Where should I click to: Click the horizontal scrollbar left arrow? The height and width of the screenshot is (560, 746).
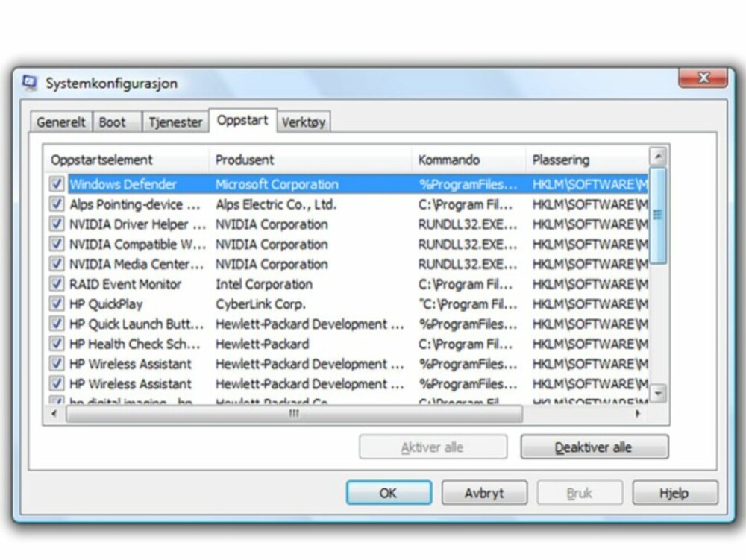(x=54, y=414)
